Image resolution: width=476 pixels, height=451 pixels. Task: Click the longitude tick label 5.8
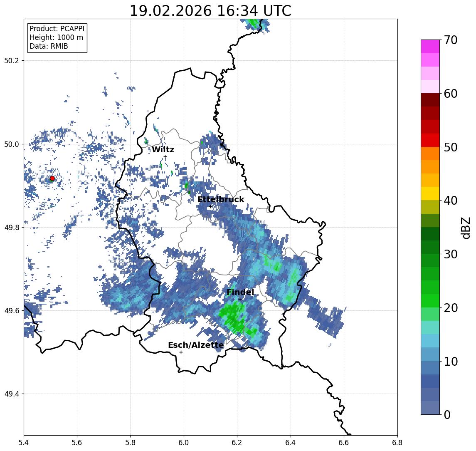tap(131, 443)
